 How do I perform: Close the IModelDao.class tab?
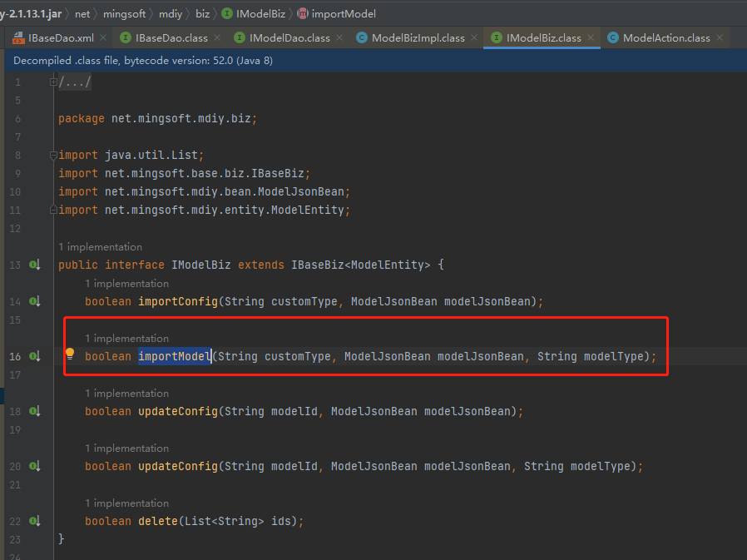pyautogui.click(x=339, y=37)
